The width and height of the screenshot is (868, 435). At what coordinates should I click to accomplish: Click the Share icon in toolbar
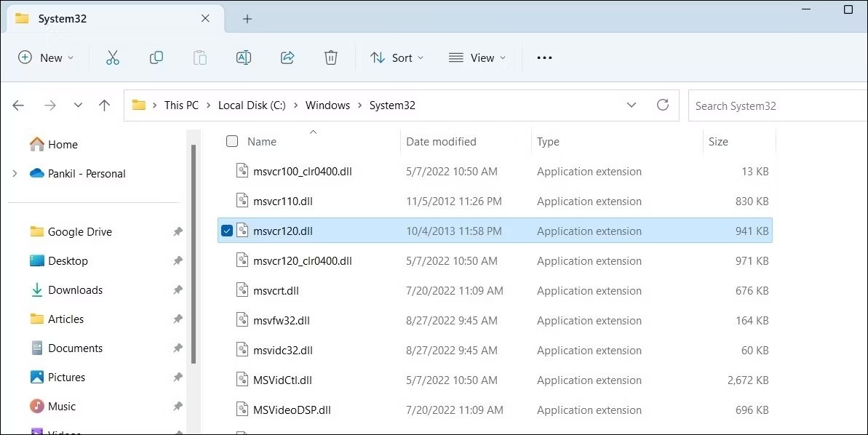(x=287, y=57)
